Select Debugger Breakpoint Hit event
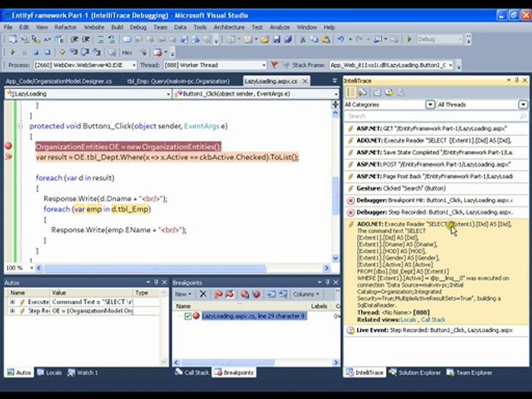Viewport: 532px width, 399px height. coord(436,201)
